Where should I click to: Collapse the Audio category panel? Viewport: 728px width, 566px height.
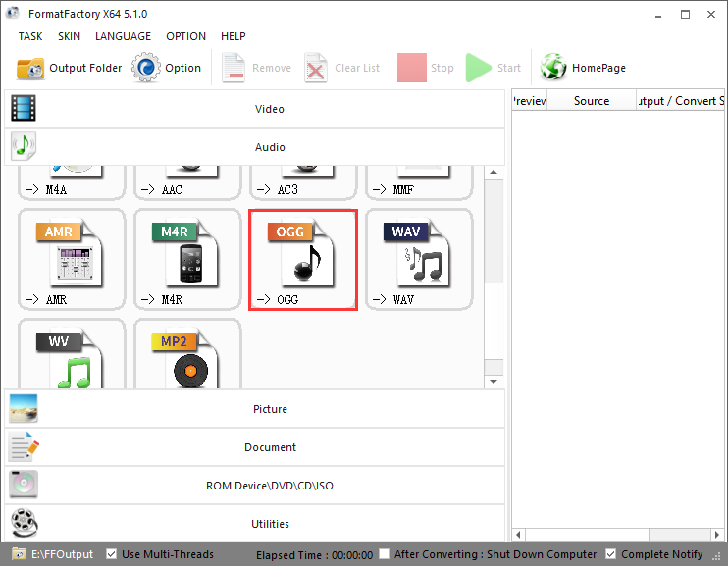tap(254, 147)
